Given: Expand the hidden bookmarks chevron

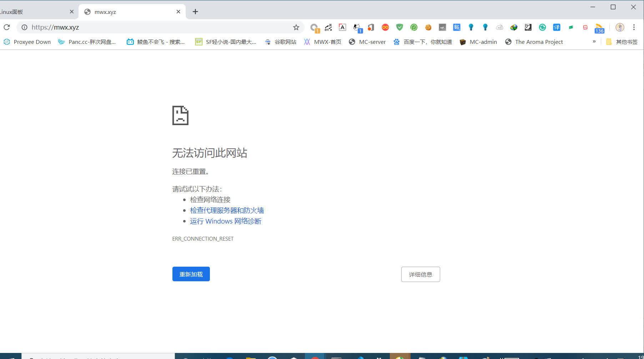Looking at the screenshot, I should (x=594, y=42).
